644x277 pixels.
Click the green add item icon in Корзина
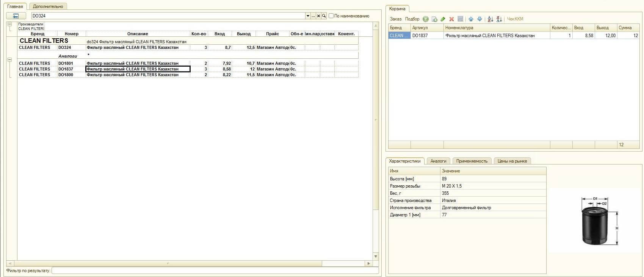click(426, 19)
